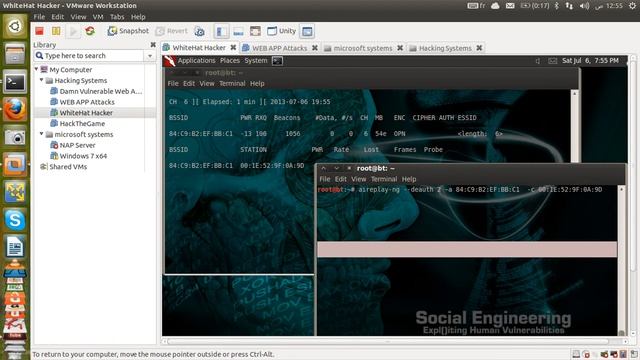
Task: Close the microsoft systems tab
Action: click(400, 48)
